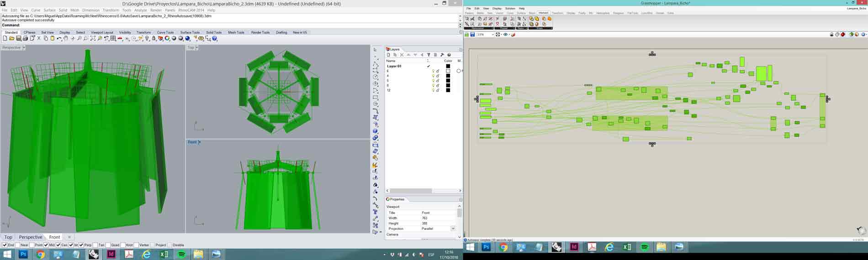Click the Save icon in Rhino Standard toolbar
Screen dimensions: 868x260
(19, 39)
